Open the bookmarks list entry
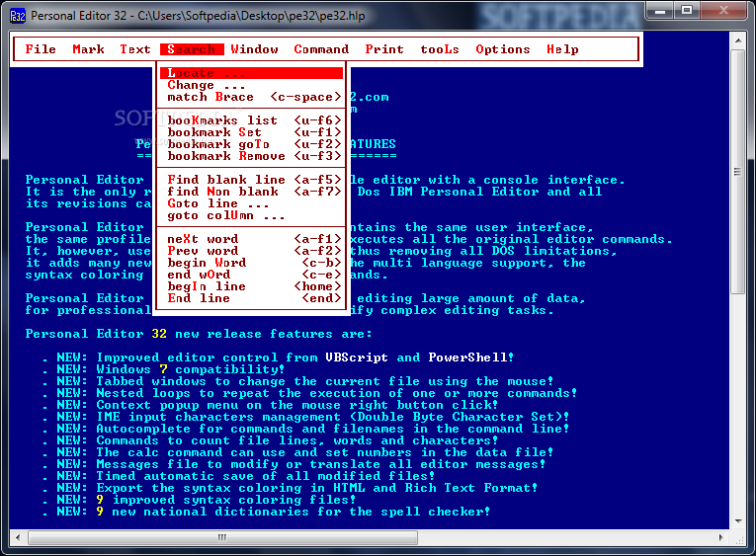756x556 pixels. tap(251, 120)
